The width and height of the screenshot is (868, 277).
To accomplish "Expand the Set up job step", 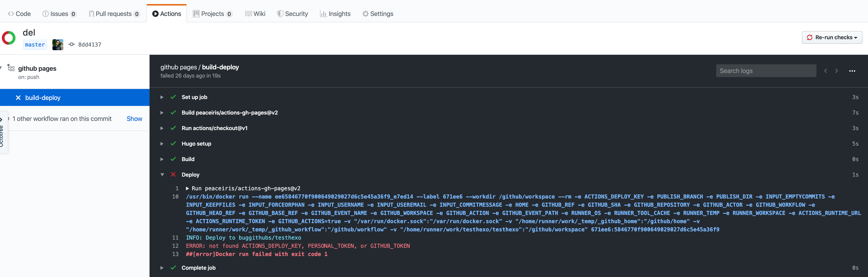I will tap(162, 97).
